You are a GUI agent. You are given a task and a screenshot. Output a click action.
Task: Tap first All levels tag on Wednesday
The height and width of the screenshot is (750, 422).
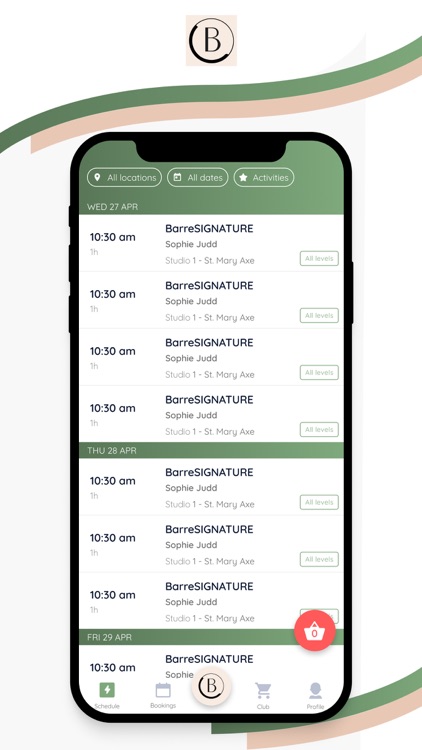pyautogui.click(x=319, y=258)
